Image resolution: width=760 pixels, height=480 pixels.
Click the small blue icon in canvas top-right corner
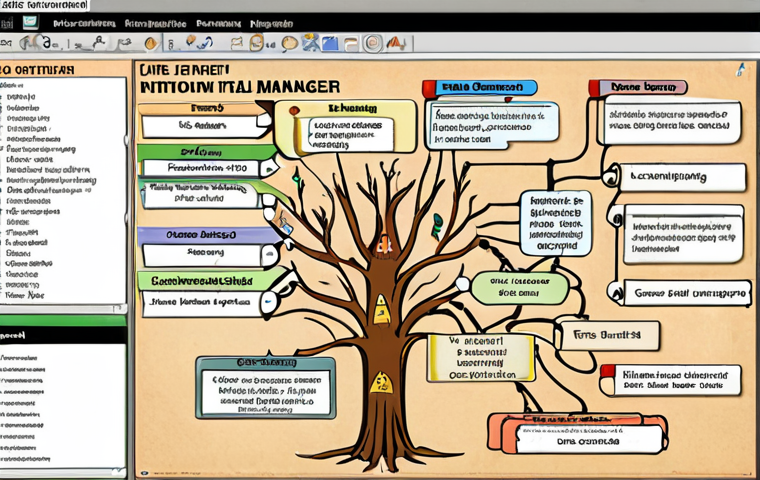[x=740, y=70]
